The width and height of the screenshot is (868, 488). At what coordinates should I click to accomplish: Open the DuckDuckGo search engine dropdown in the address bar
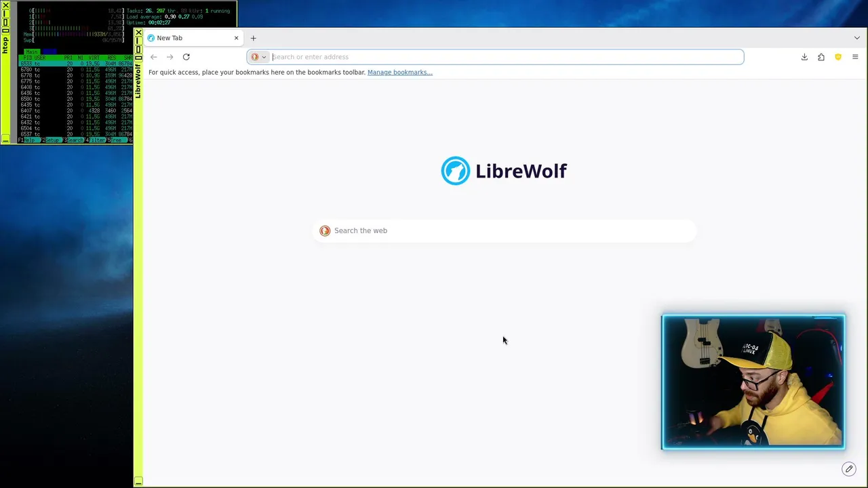[x=258, y=57]
